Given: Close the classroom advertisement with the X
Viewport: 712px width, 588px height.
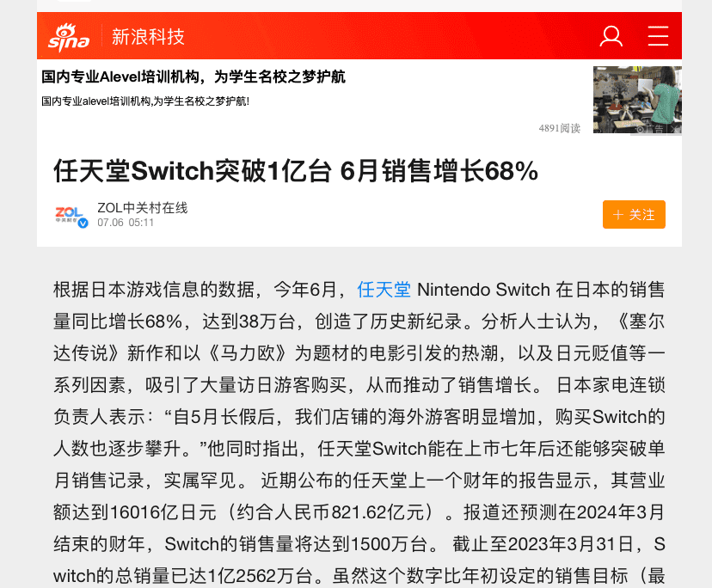Looking at the screenshot, I should 676,130.
